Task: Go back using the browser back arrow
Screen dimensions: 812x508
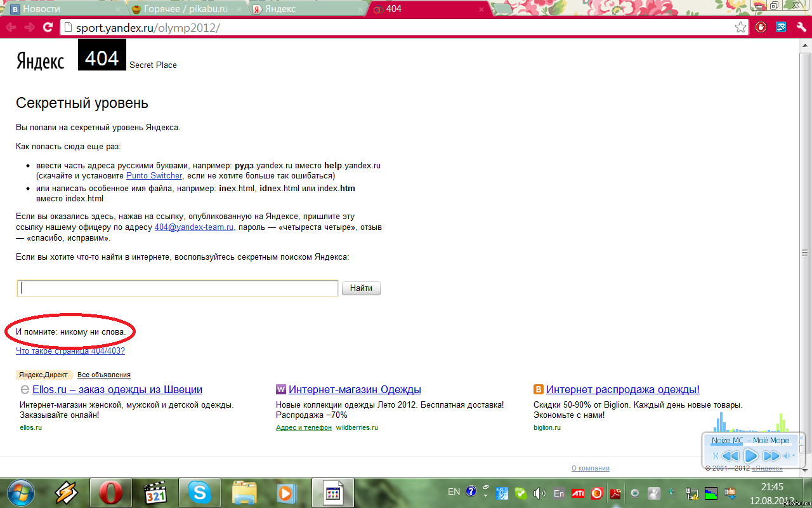Action: tap(11, 27)
